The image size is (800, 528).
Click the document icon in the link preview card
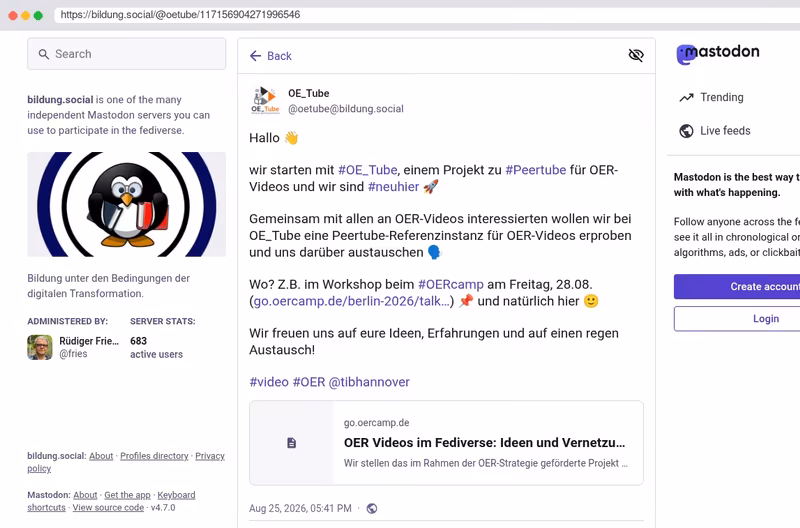291,443
